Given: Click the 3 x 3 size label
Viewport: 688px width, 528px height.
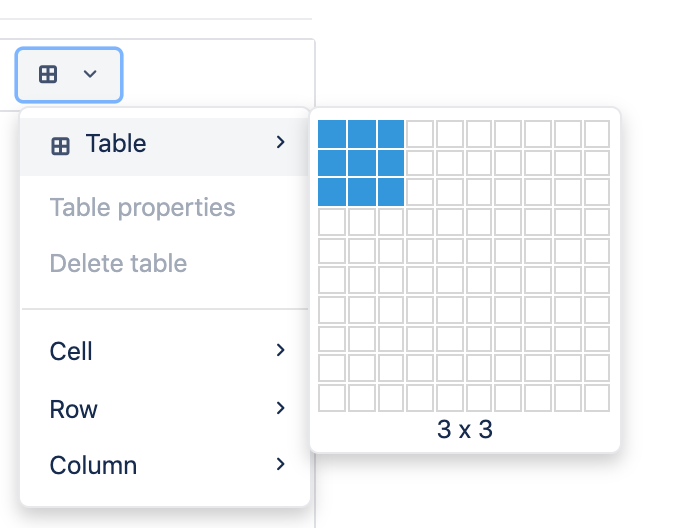Looking at the screenshot, I should click(465, 429).
